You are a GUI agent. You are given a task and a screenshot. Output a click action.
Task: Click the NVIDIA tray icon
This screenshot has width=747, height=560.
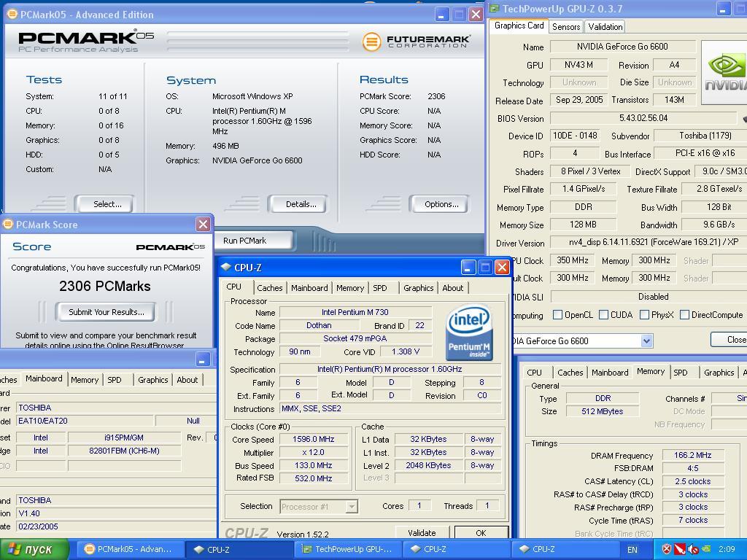706,550
